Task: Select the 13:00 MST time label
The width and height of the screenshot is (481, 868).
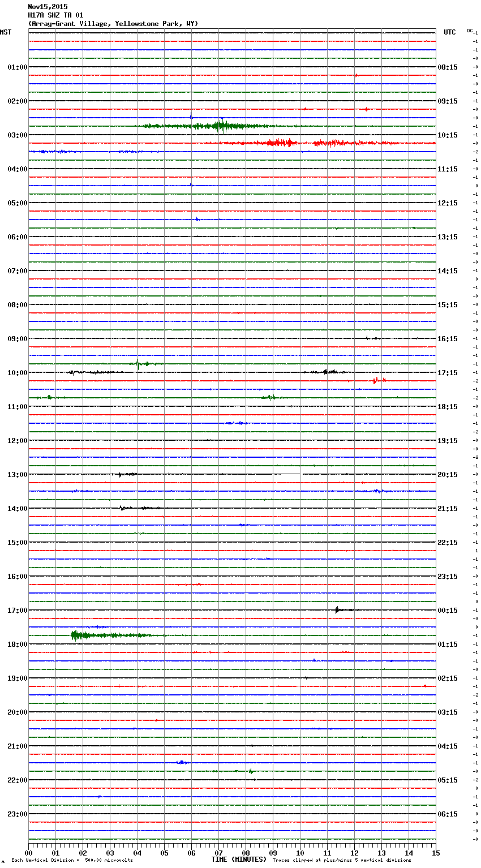Action: (18, 475)
